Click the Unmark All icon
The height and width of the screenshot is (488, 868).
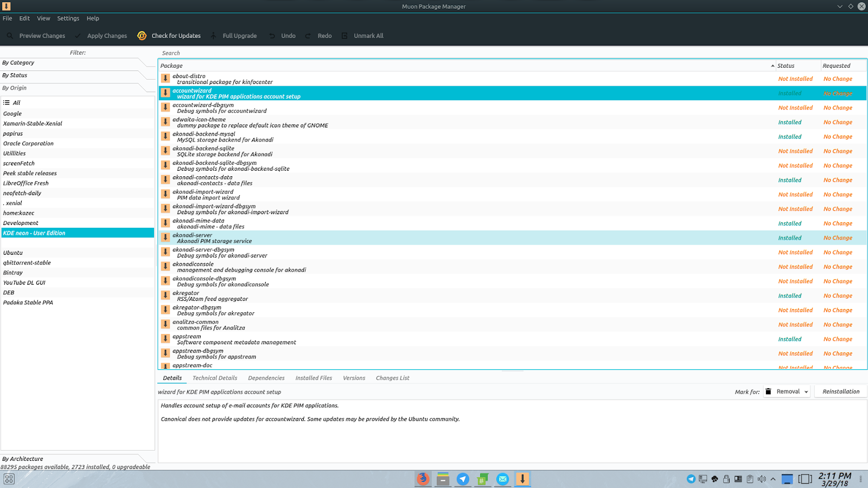pos(344,35)
